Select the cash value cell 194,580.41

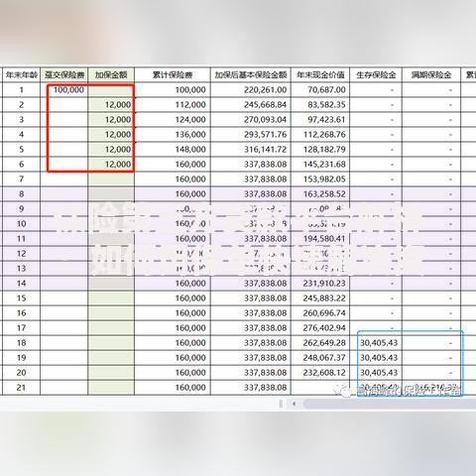[x=320, y=239]
